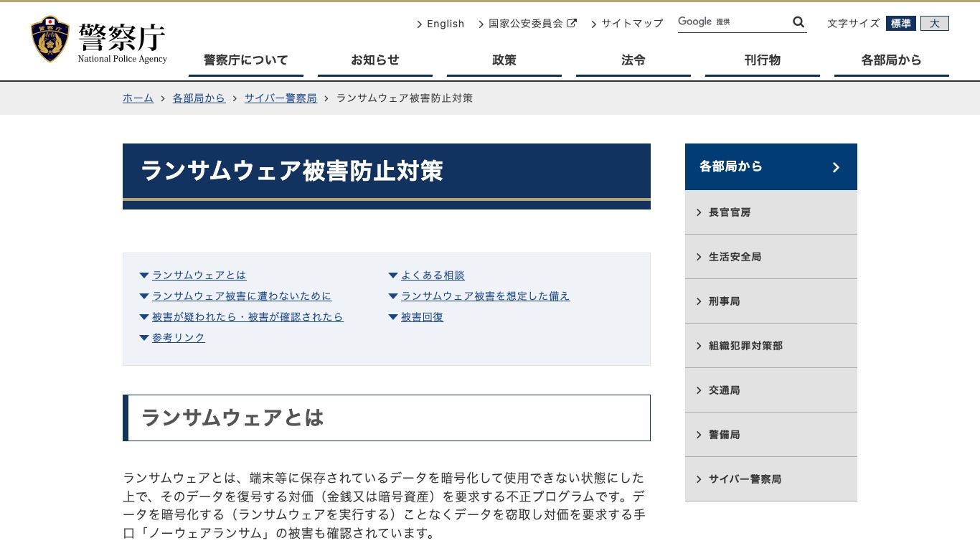This screenshot has width=980, height=551.
Task: Click the ランサムウェア被害防止対策 page title
Action: 292,171
